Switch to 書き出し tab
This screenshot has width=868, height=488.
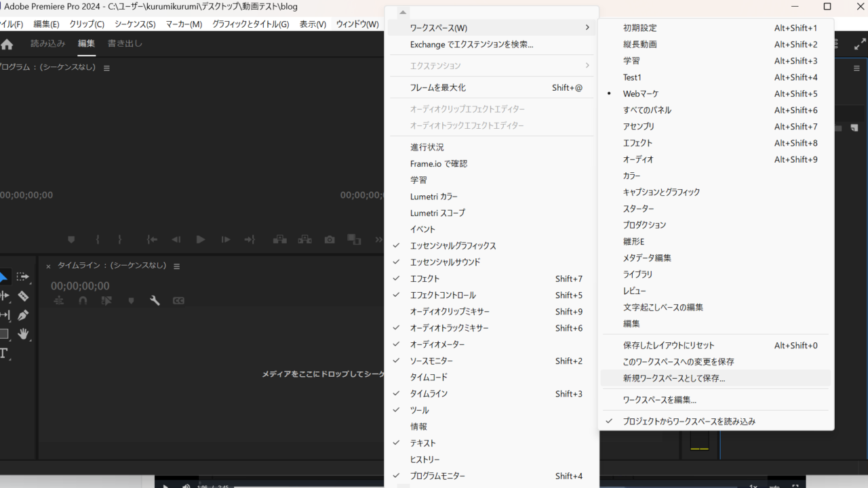coord(125,43)
